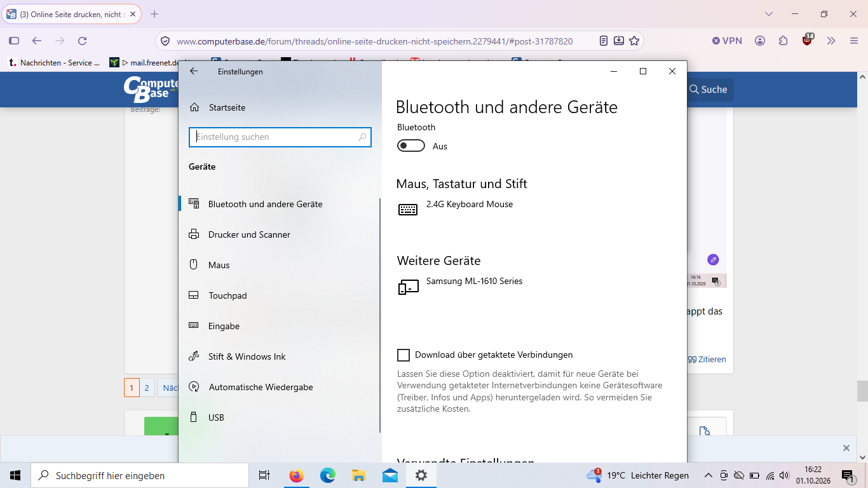
Task: Turn on the Bluetooth toggle
Action: [x=411, y=146]
